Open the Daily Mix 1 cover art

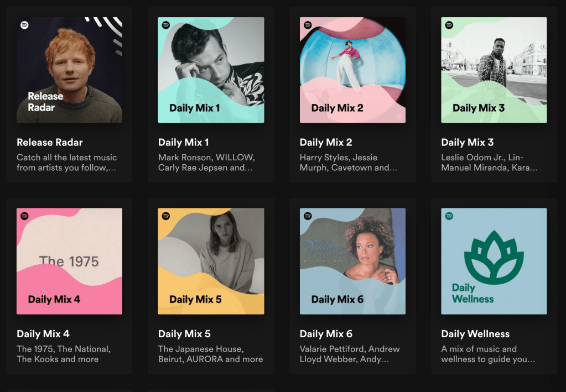click(x=211, y=70)
